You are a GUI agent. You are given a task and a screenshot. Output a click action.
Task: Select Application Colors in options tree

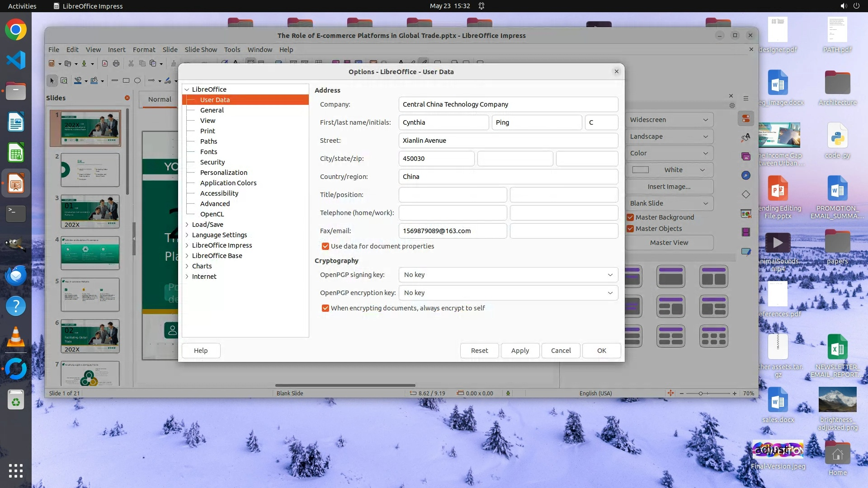(x=228, y=183)
